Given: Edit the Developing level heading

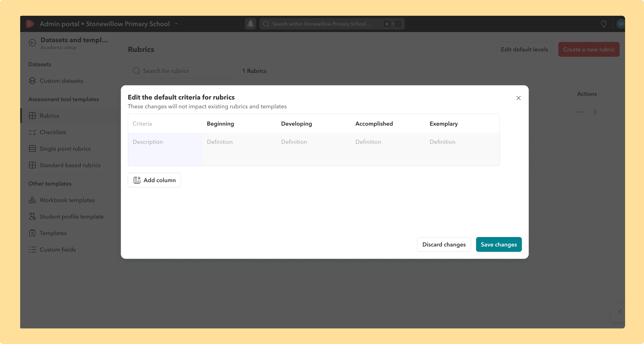Looking at the screenshot, I should point(296,124).
